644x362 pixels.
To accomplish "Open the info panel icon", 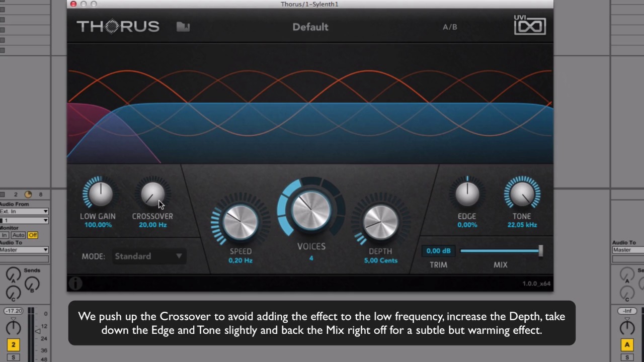I will pyautogui.click(x=75, y=284).
